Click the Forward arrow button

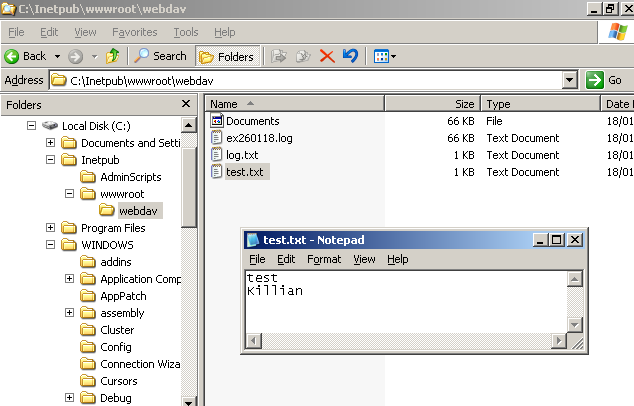[x=76, y=57]
